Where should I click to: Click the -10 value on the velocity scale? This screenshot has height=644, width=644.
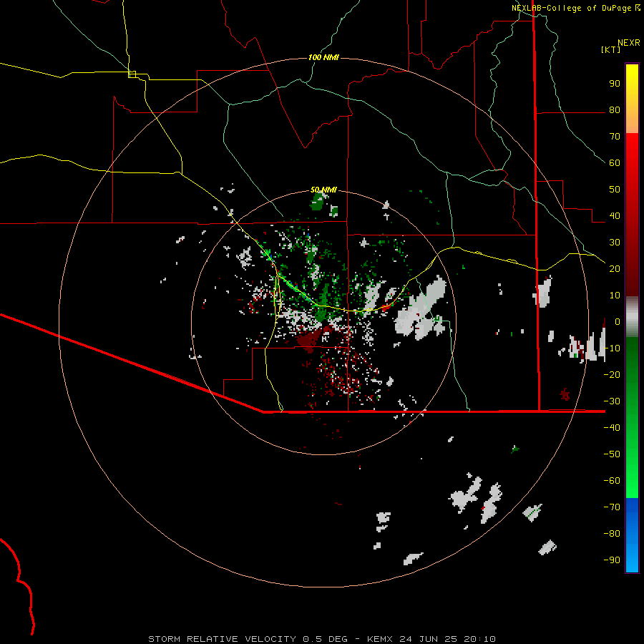(x=612, y=348)
